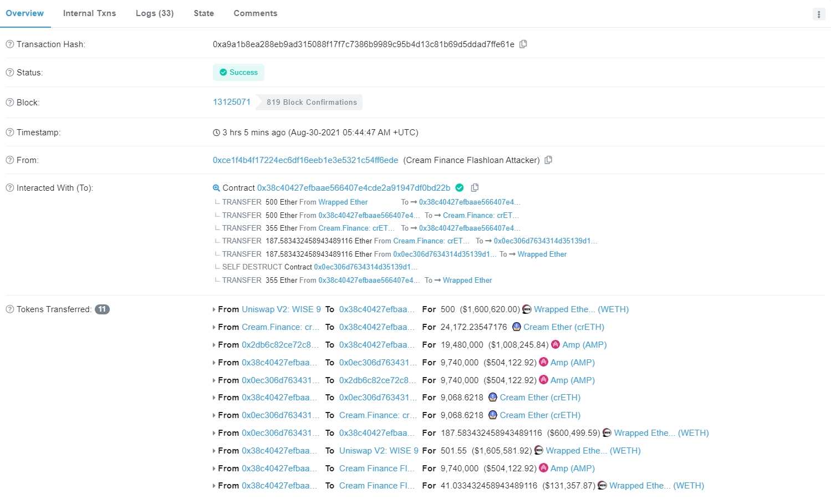831x504 pixels.
Task: Expand row from 0x0ec306d763431 to 0x2db6c82ce72c8
Action: tap(214, 380)
